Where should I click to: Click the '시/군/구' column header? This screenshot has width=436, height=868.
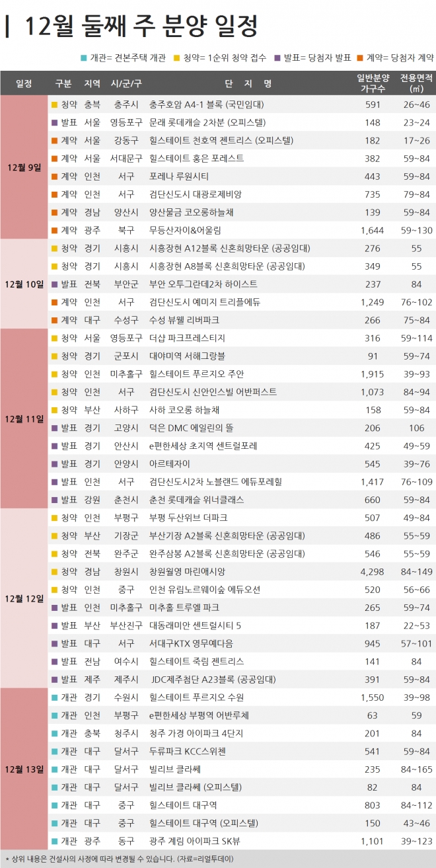(126, 83)
